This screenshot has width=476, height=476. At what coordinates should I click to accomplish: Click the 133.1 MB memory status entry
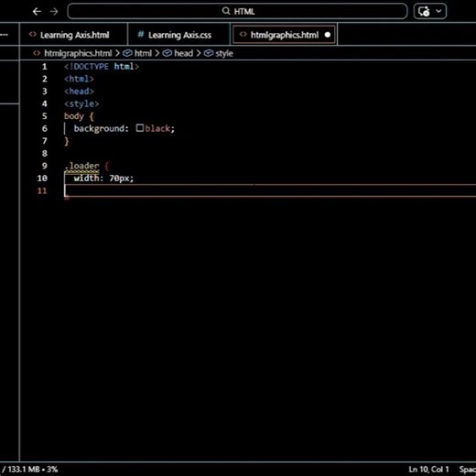pos(29,469)
